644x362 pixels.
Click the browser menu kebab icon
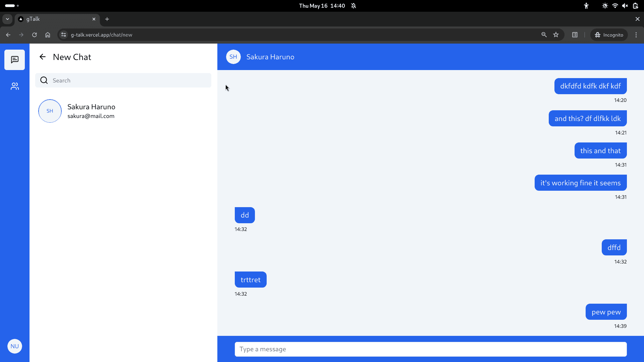[x=636, y=35]
